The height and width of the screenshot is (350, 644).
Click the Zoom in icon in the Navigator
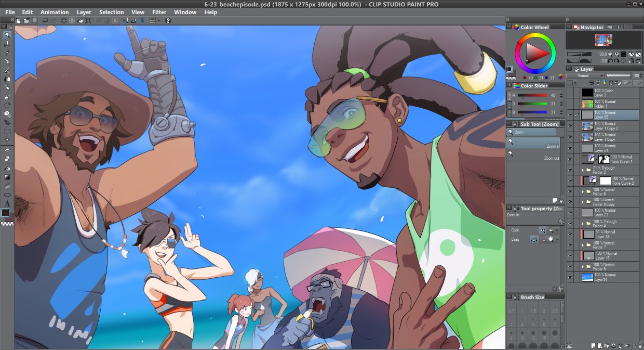coord(617,54)
